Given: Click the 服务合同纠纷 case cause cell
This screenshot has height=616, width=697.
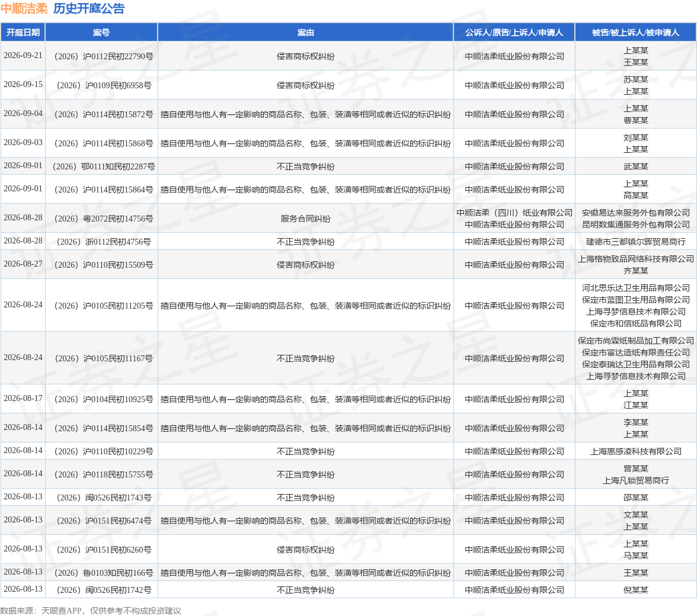Looking at the screenshot, I should point(305,219).
